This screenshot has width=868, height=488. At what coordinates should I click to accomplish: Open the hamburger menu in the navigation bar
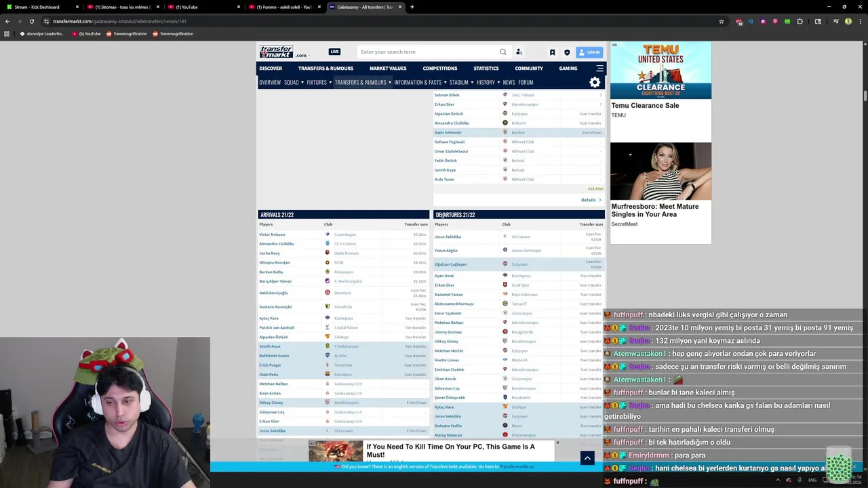pos(599,68)
